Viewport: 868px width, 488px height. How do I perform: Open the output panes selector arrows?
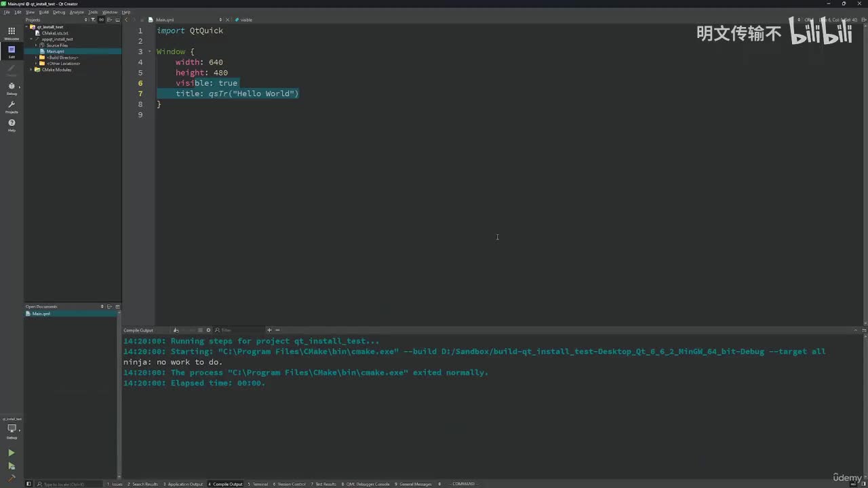pyautogui.click(x=439, y=484)
